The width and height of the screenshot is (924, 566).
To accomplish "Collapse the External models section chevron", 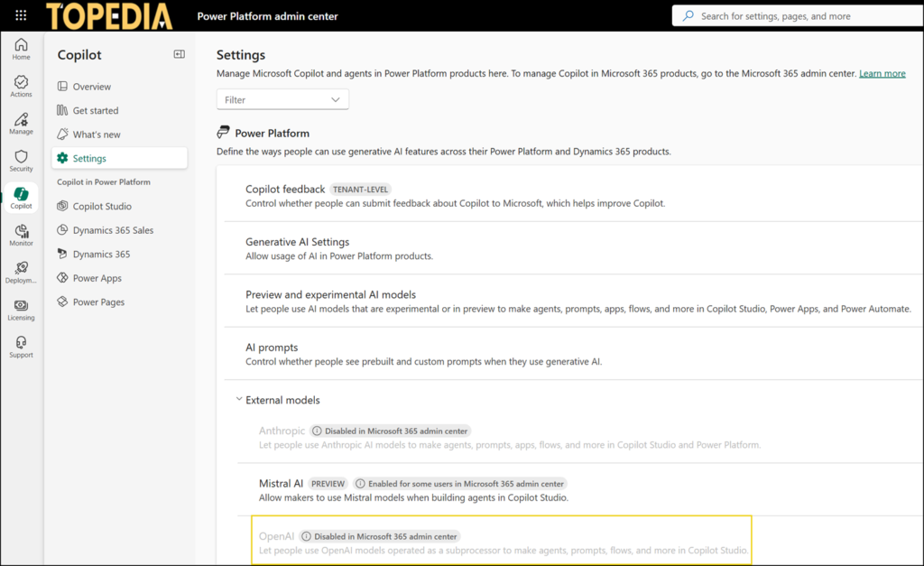I will tap(238, 399).
